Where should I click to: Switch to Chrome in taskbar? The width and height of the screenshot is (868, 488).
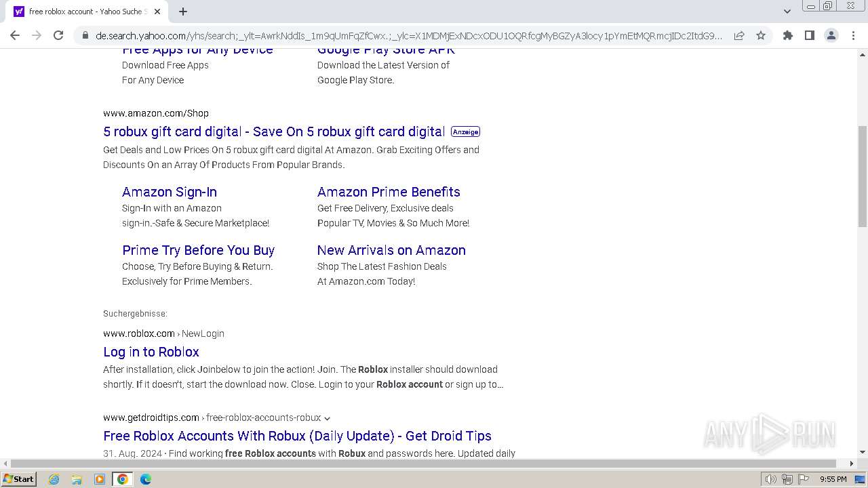coord(123,479)
